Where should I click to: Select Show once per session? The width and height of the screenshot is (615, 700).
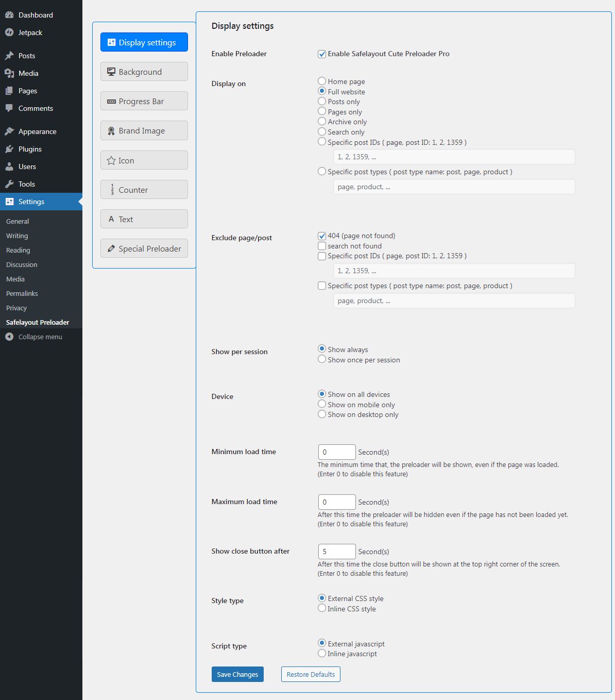(x=322, y=359)
